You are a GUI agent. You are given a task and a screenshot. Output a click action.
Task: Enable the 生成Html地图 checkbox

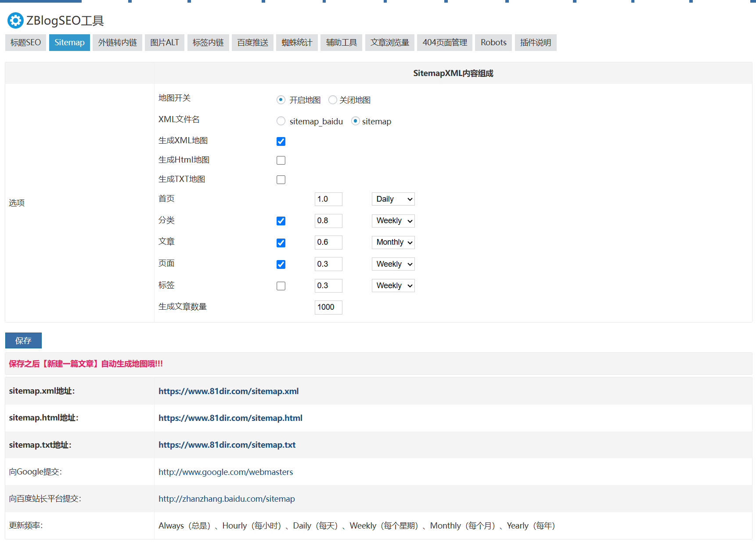click(x=281, y=160)
